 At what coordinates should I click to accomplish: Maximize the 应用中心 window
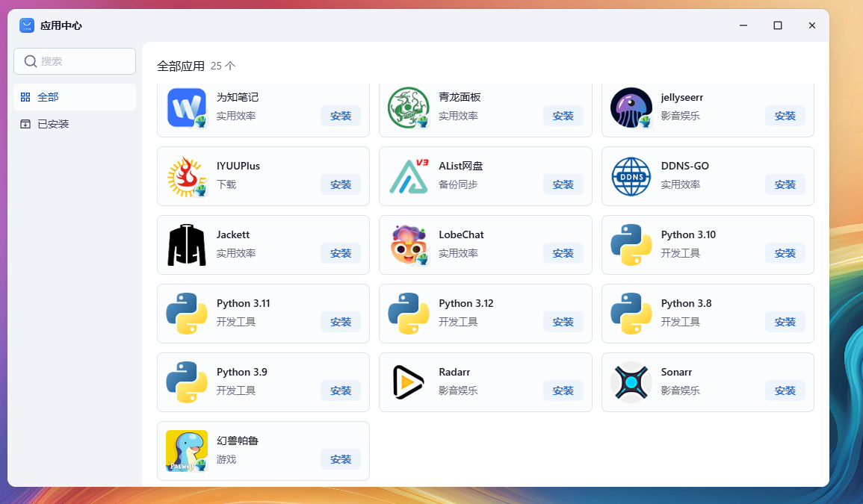tap(777, 25)
